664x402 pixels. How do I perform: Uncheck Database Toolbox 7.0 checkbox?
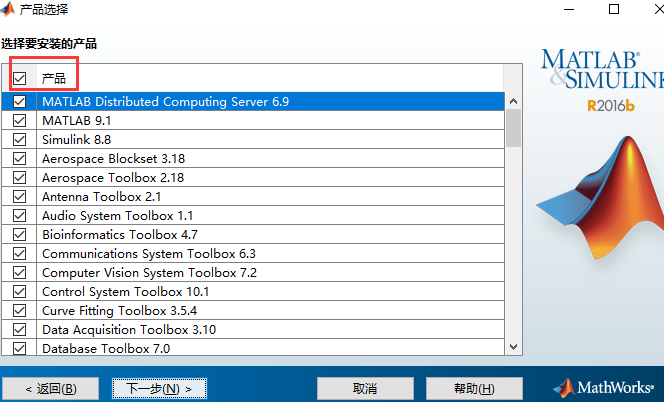(19, 349)
